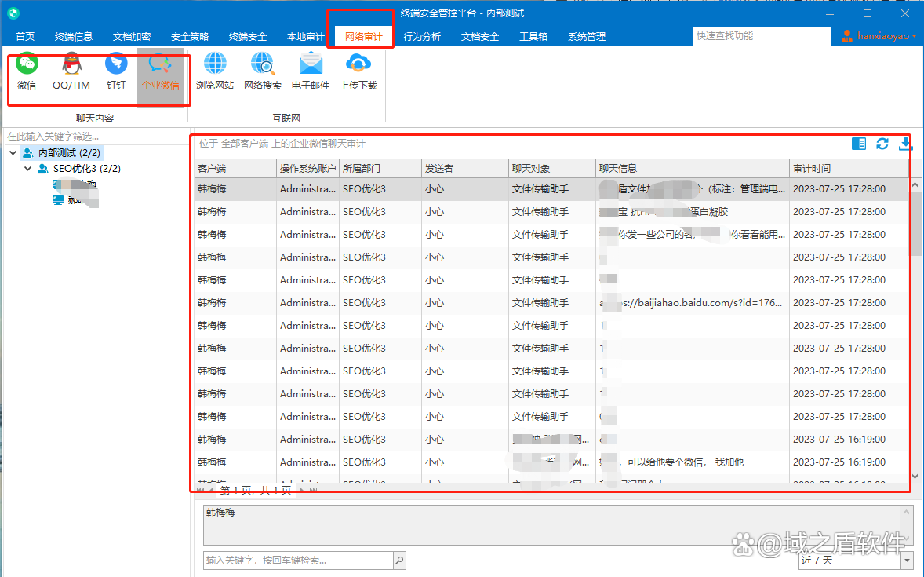This screenshot has height=577, width=924.
Task: Collapse the 内部测试 tree node
Action: 13,153
